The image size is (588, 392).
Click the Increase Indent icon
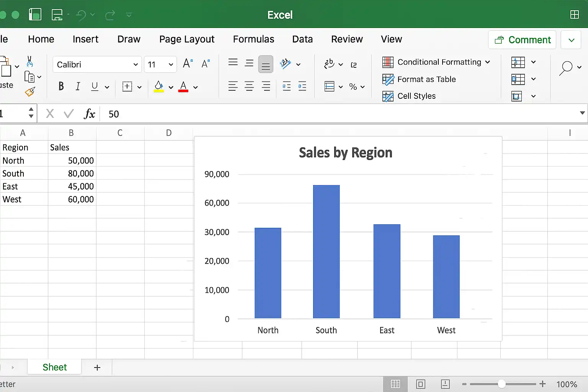click(302, 87)
